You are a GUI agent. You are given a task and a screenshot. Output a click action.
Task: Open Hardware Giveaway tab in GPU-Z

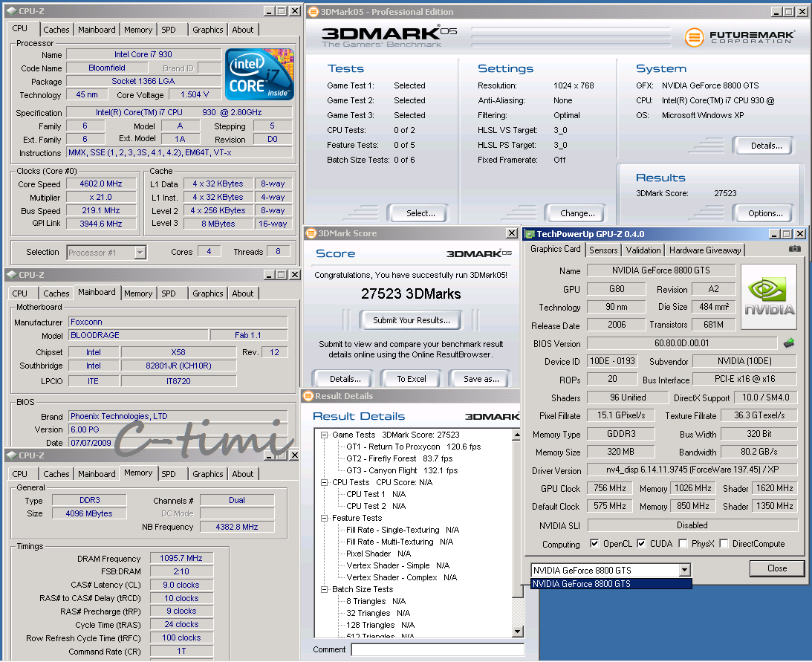[705, 250]
